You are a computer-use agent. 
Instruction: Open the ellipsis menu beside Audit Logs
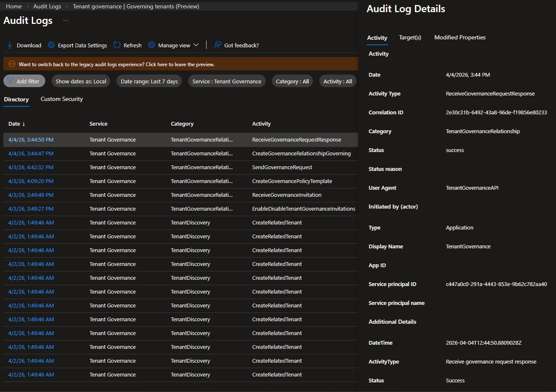pyautogui.click(x=66, y=21)
